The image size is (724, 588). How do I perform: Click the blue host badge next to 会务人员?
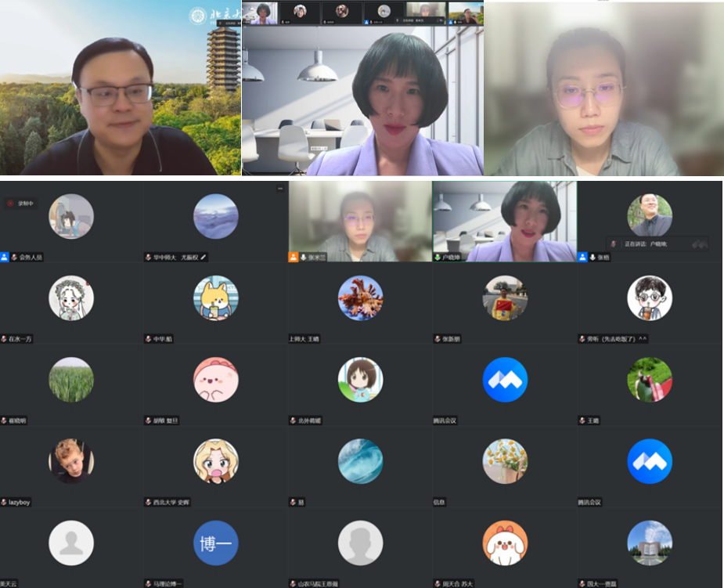(5, 257)
